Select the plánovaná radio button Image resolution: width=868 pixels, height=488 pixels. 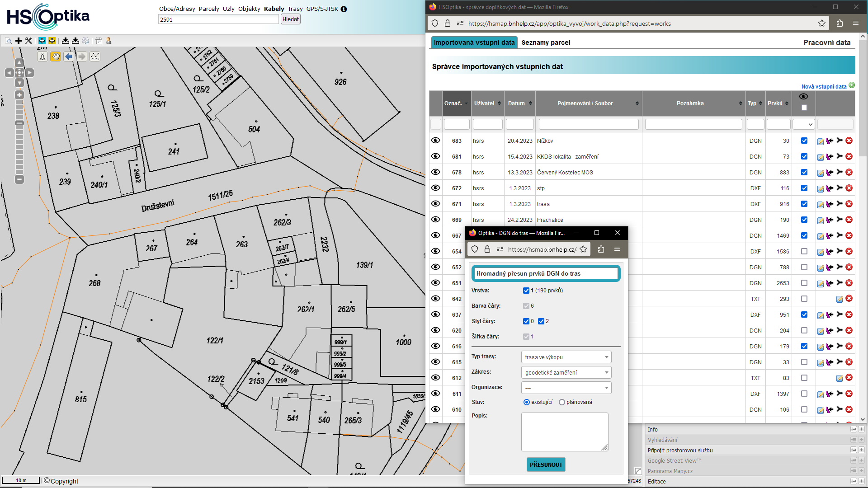(562, 402)
